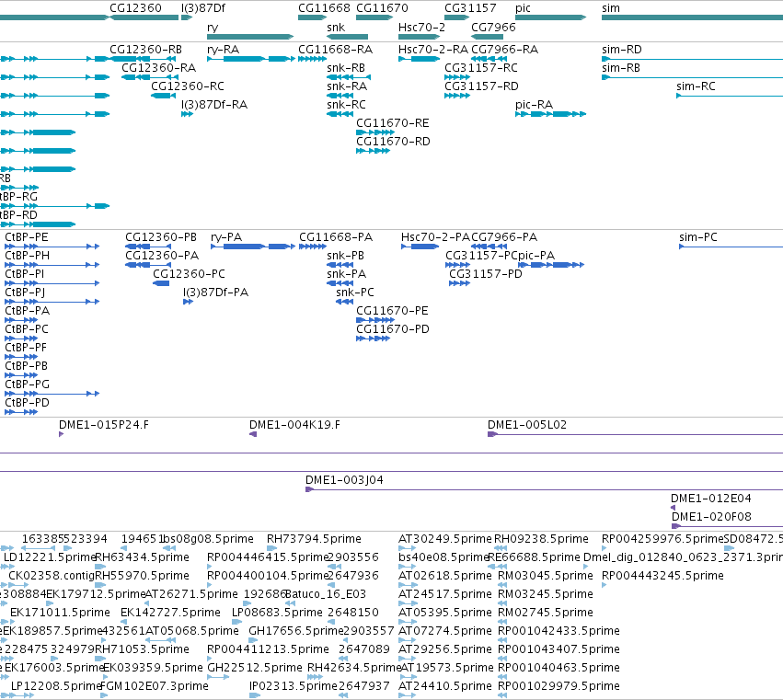The image size is (783, 700).
Task: Open the sim-RD transcript label
Action: pyautogui.click(x=622, y=50)
